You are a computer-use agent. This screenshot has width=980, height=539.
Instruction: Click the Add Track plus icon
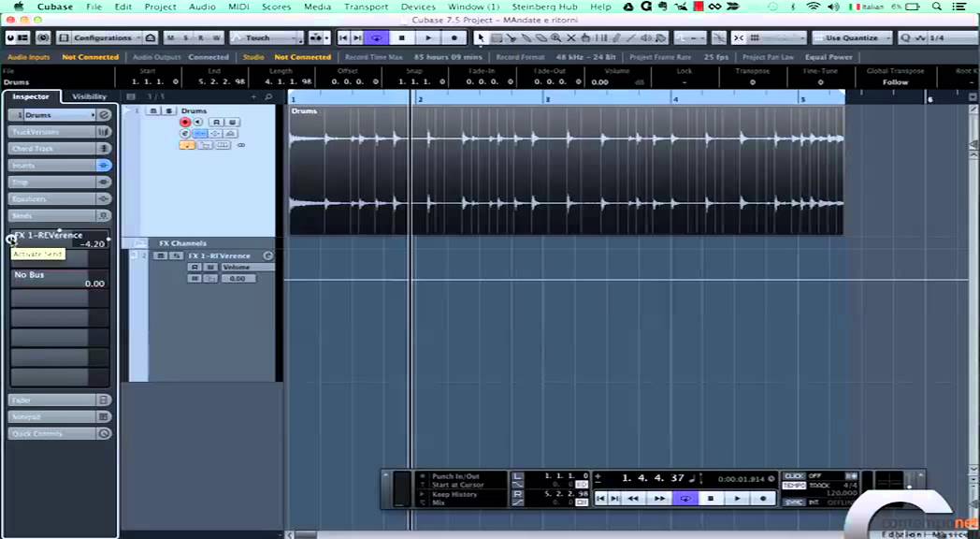point(253,97)
